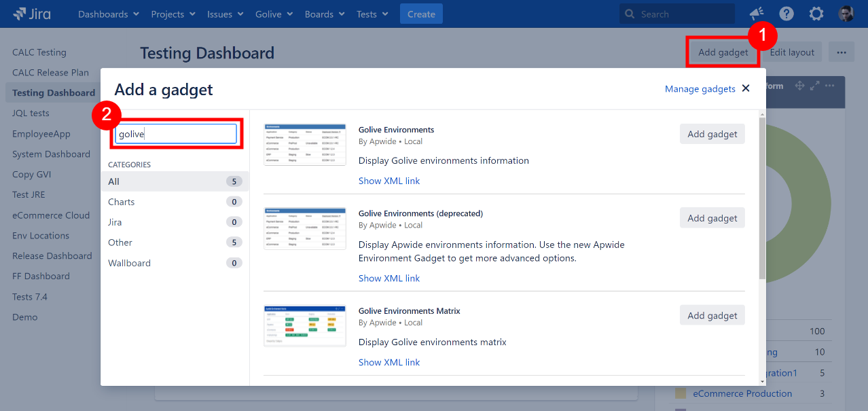Expand the Dashboards dropdown menu
The height and width of the screenshot is (411, 868).
109,14
